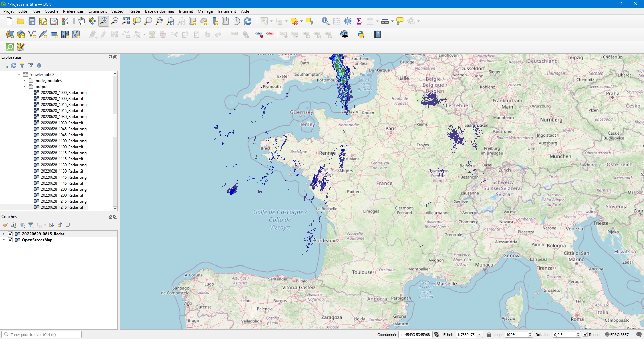
Task: Open the Projet menu
Action: [x=8, y=11]
